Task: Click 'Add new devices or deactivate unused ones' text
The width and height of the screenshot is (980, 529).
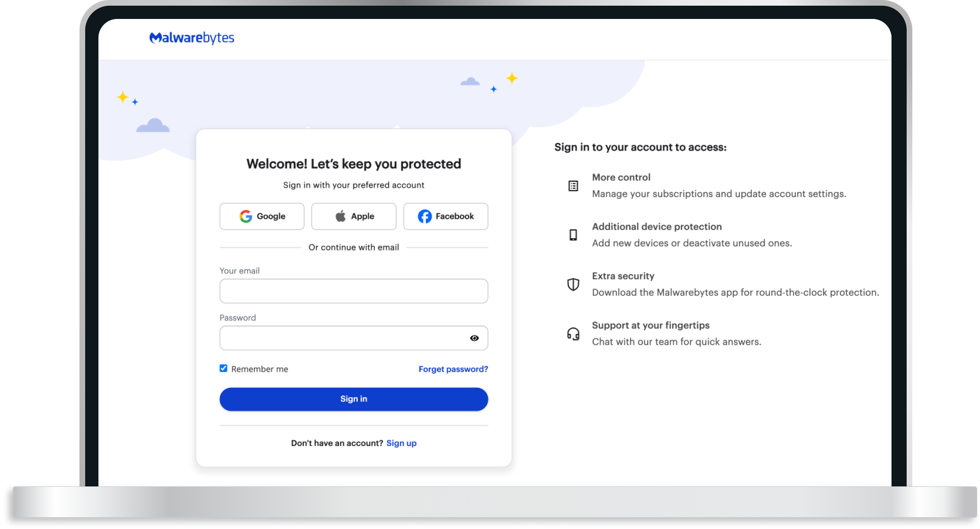Action: (692, 243)
